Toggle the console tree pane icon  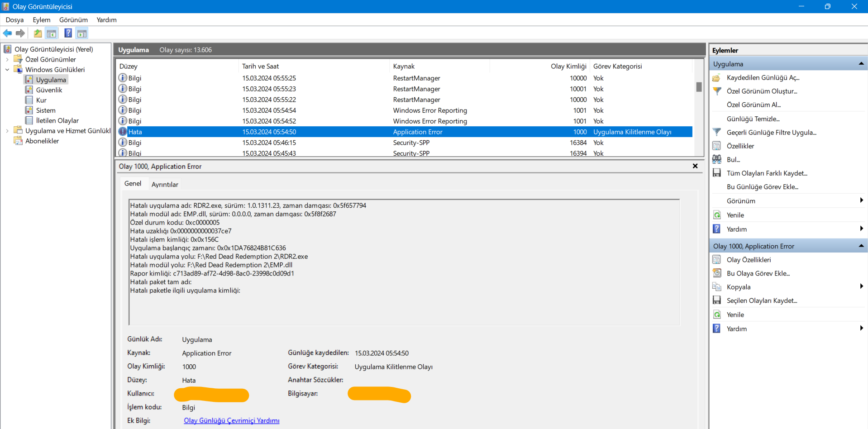point(52,33)
